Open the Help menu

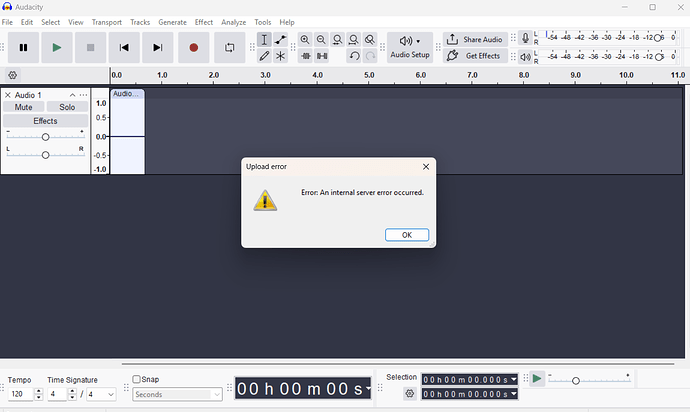coord(287,22)
